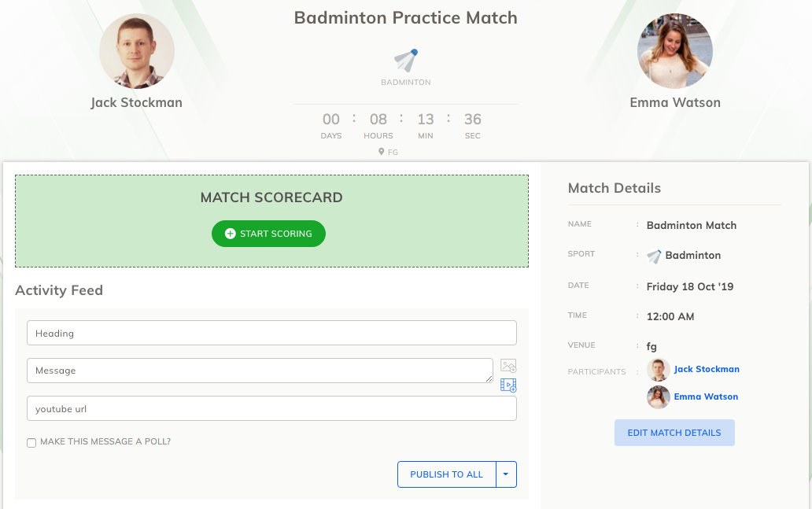Focus the Message text area
Image resolution: width=812 pixels, height=509 pixels.
[x=260, y=371]
